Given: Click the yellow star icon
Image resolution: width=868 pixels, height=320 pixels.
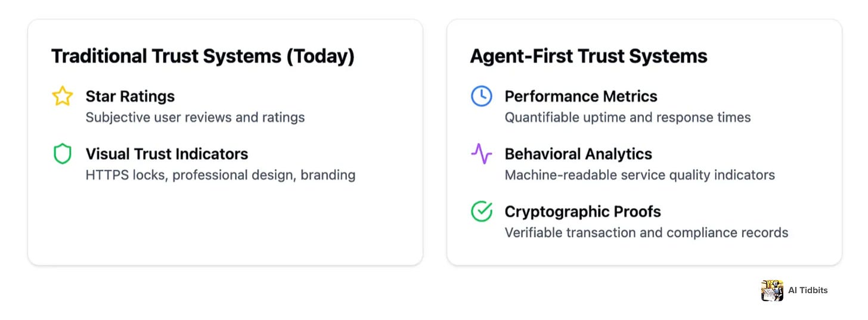Looking at the screenshot, I should 62,96.
